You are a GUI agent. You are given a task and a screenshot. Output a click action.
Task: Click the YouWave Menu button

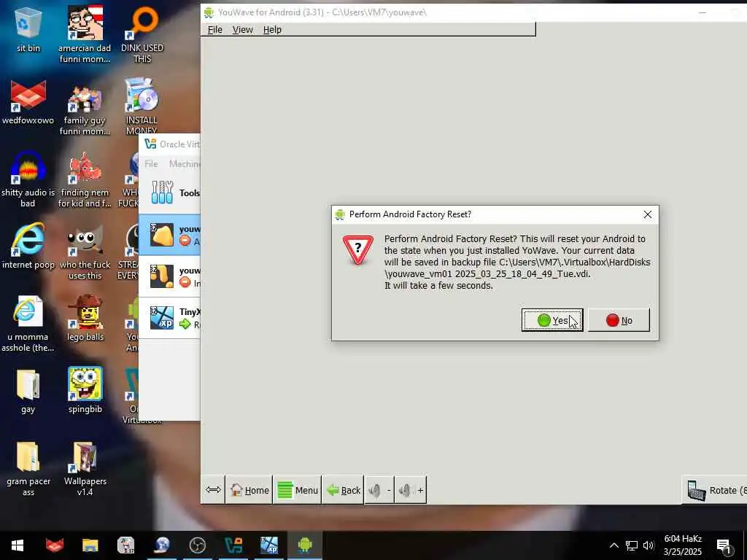298,489
